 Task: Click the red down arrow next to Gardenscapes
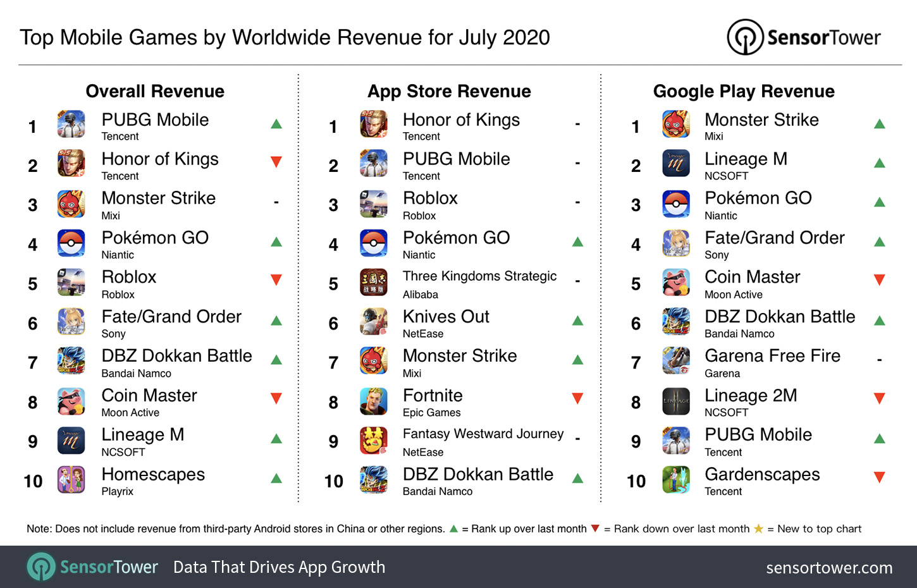(x=879, y=477)
